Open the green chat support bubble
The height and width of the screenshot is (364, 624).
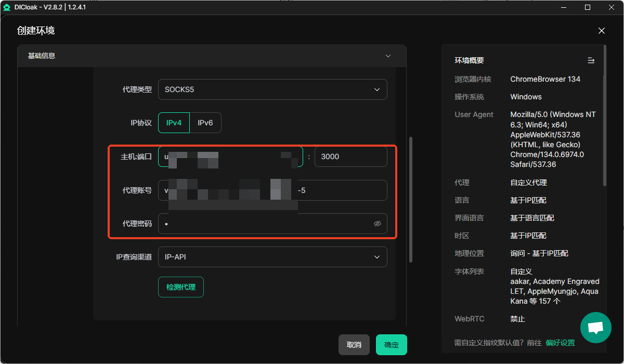595,328
